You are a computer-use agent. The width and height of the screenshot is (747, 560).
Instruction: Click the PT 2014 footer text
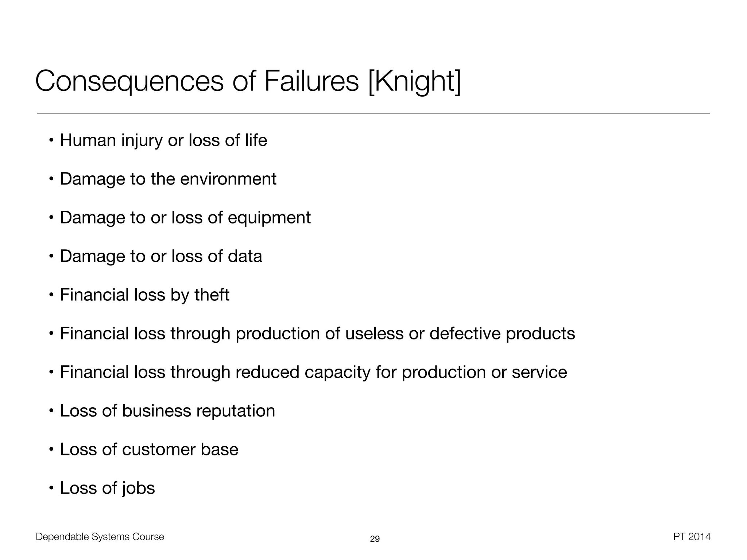point(692,537)
